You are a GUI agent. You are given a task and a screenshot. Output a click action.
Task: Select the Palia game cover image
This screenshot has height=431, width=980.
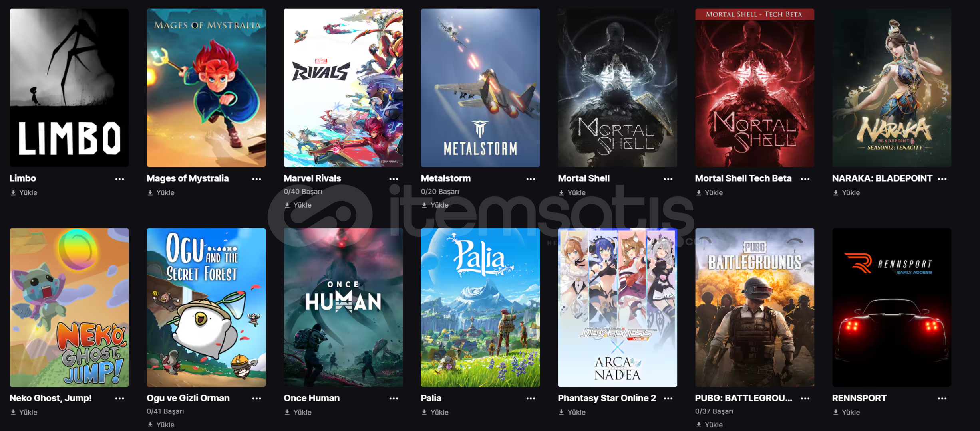tap(480, 307)
